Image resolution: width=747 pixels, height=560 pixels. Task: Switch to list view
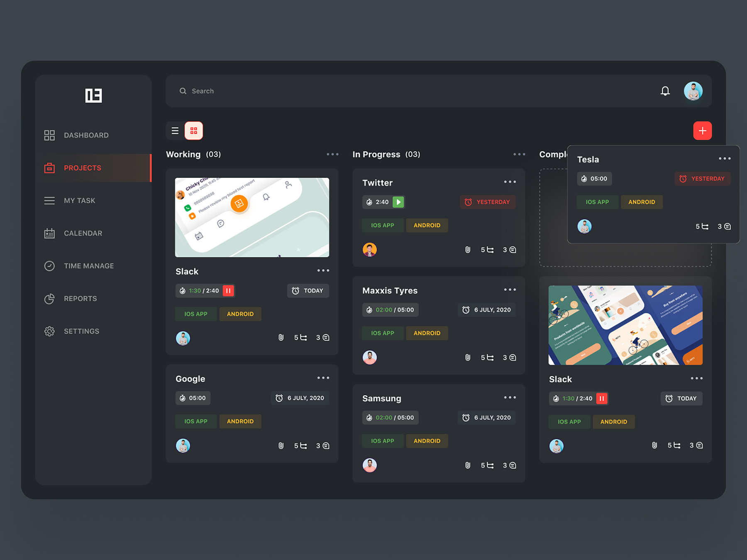pos(175,131)
